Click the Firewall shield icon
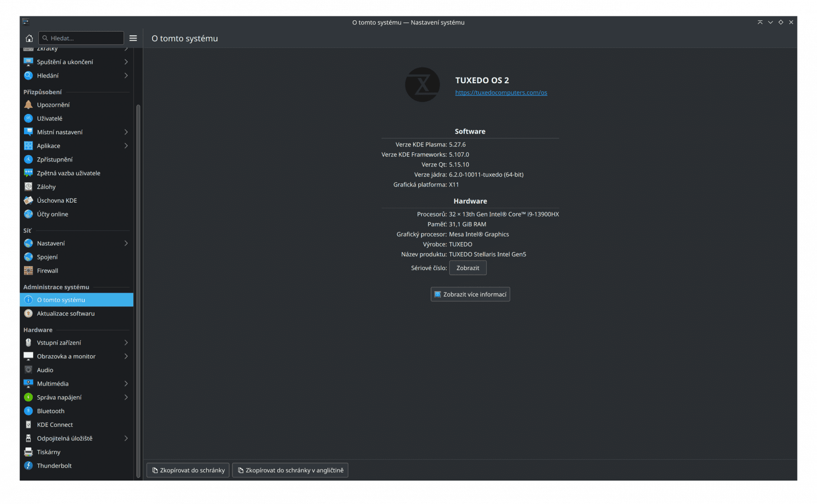 (x=29, y=271)
